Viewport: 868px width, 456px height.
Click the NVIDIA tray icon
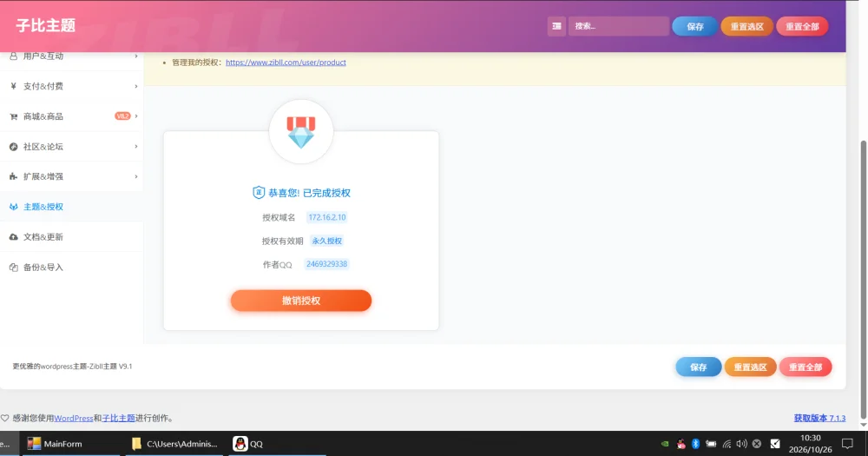coord(665,444)
